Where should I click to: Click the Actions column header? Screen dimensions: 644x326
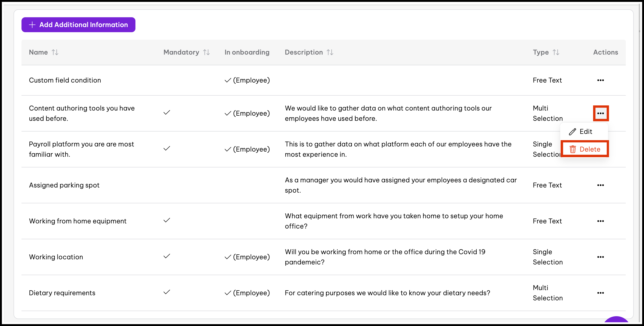tap(605, 52)
